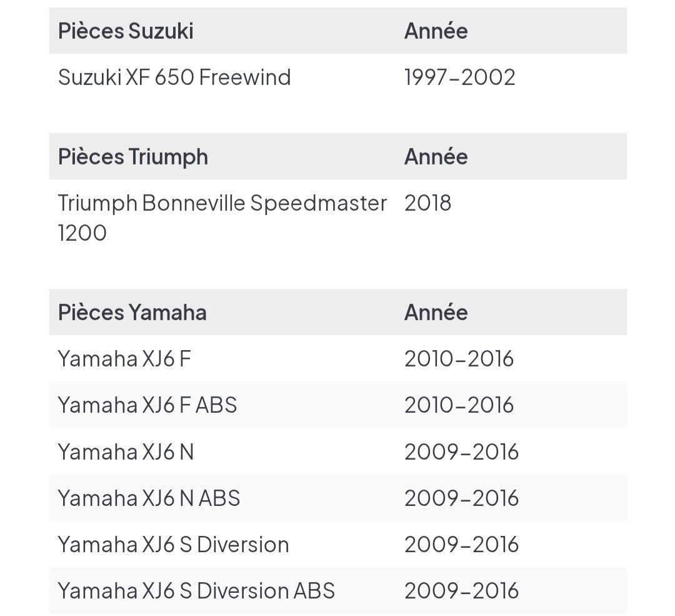This screenshot has height=616, width=675.
Task: Click year range for Yamaha XJ6 N non-ABS
Action: (x=461, y=452)
